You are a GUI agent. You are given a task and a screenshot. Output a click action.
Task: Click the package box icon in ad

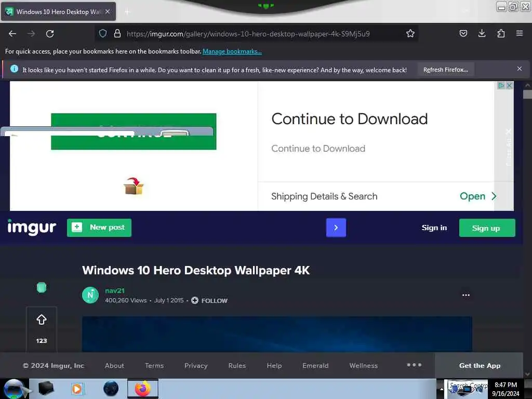tap(134, 187)
